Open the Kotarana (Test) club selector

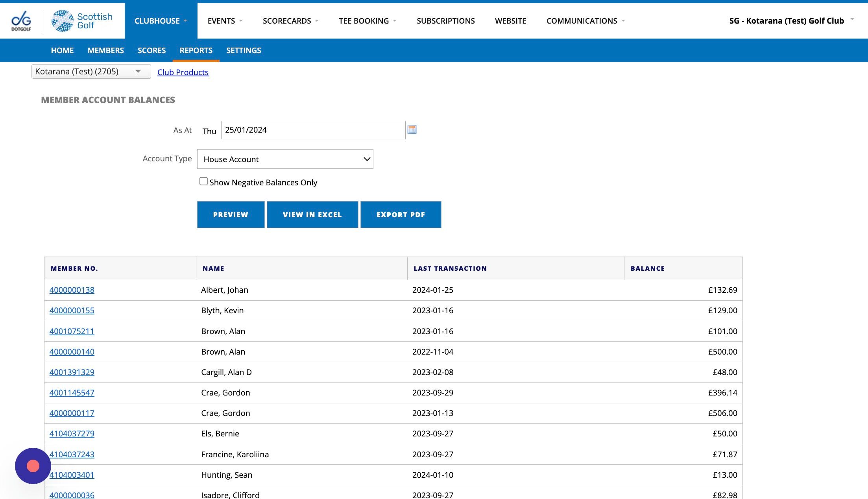(91, 72)
